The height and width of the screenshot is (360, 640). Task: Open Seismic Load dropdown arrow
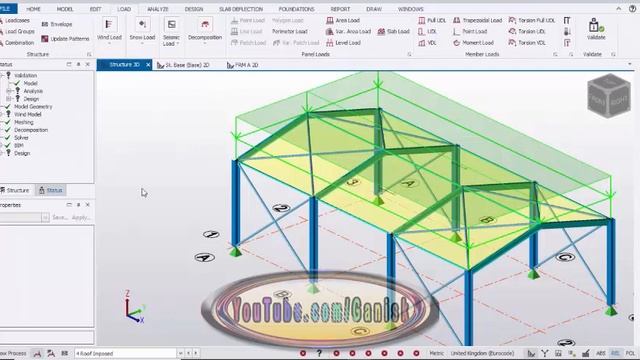178,44
